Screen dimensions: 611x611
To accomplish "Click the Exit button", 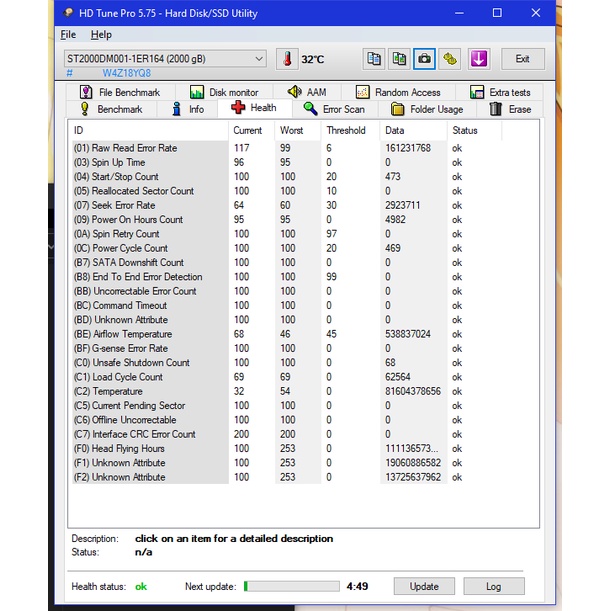I will pyautogui.click(x=522, y=59).
